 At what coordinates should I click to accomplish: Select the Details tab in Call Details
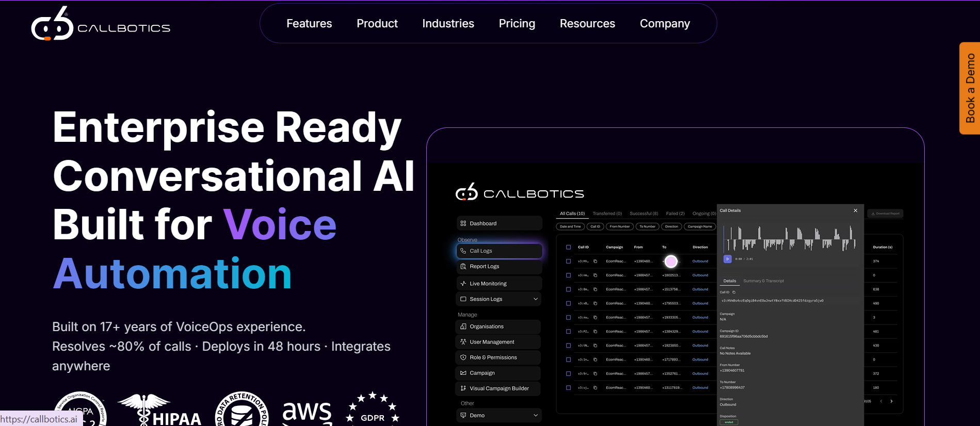730,281
